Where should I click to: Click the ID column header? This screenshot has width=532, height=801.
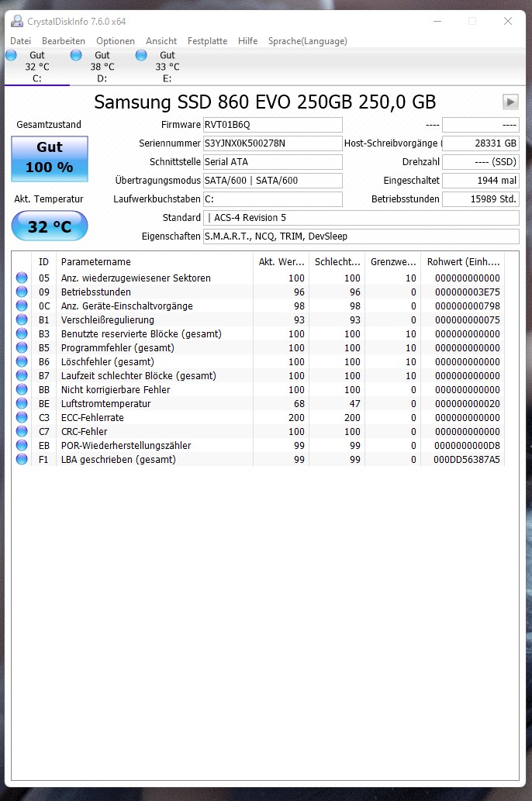[x=44, y=261]
